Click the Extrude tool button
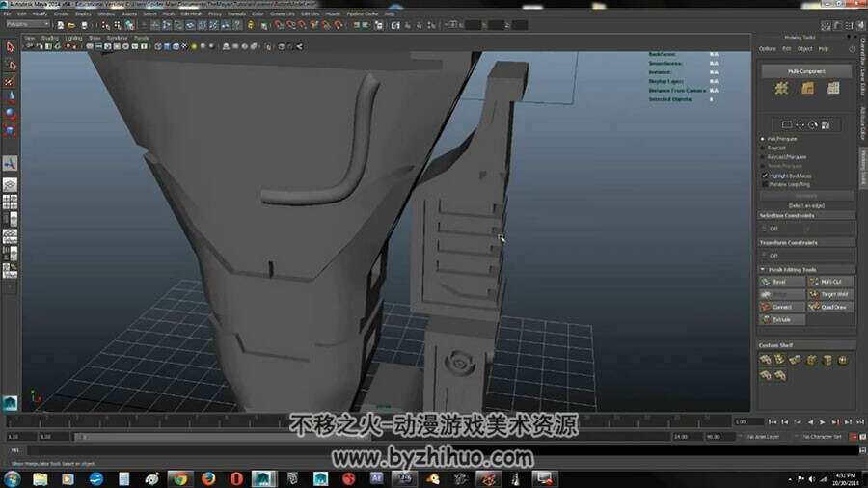This screenshot has height=488, width=868. 782,320
